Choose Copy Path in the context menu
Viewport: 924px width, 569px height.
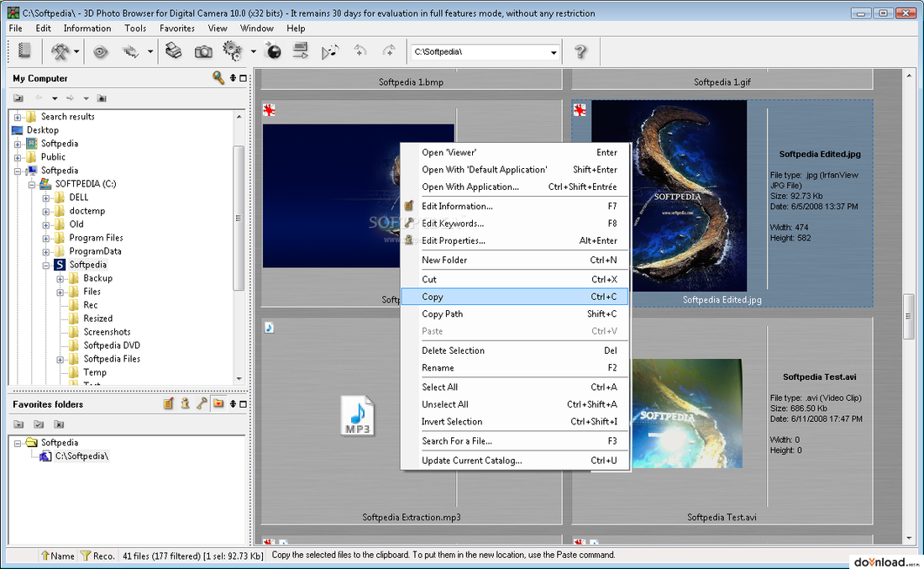514,313
